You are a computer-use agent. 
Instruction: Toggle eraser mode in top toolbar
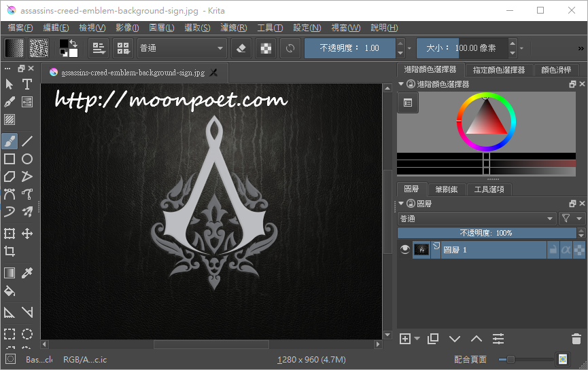241,48
